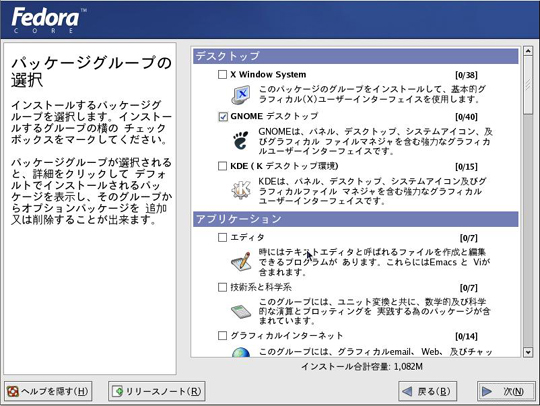
Task: Click the KDE gear logo icon
Action: [x=241, y=189]
